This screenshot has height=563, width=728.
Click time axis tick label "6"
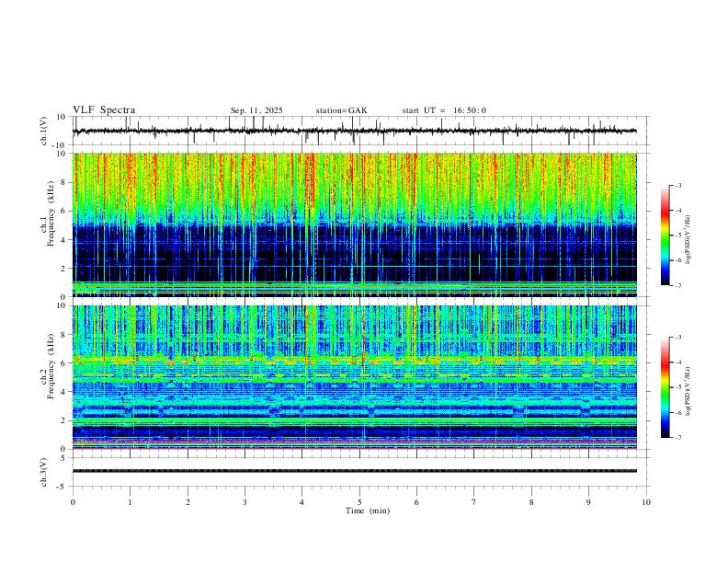pyautogui.click(x=416, y=502)
